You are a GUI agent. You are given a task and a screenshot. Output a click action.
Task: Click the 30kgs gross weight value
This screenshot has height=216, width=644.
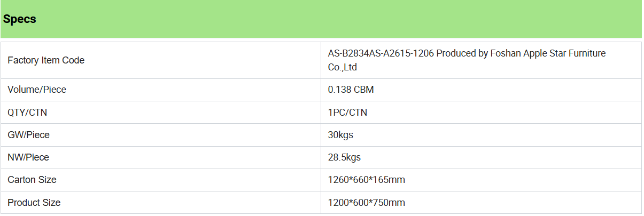pos(340,135)
